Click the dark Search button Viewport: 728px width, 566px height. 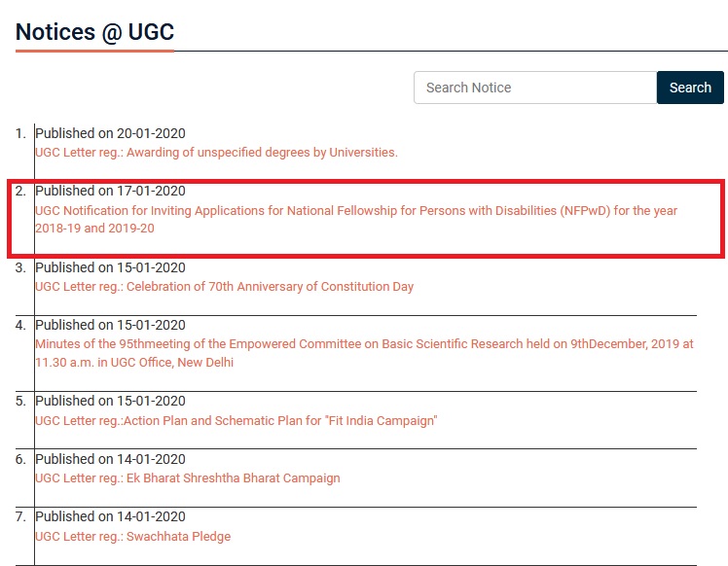[x=690, y=88]
